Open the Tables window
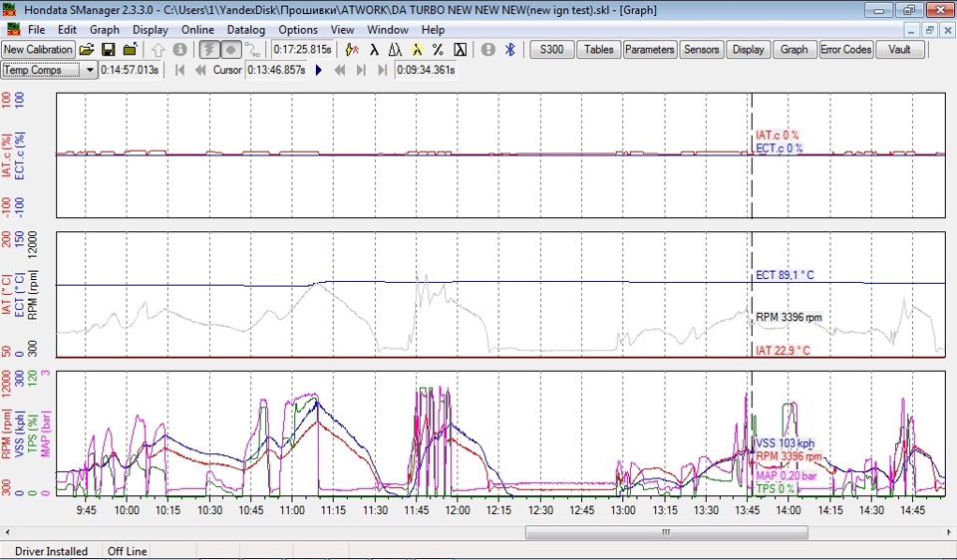Image resolution: width=957 pixels, height=560 pixels. point(599,50)
